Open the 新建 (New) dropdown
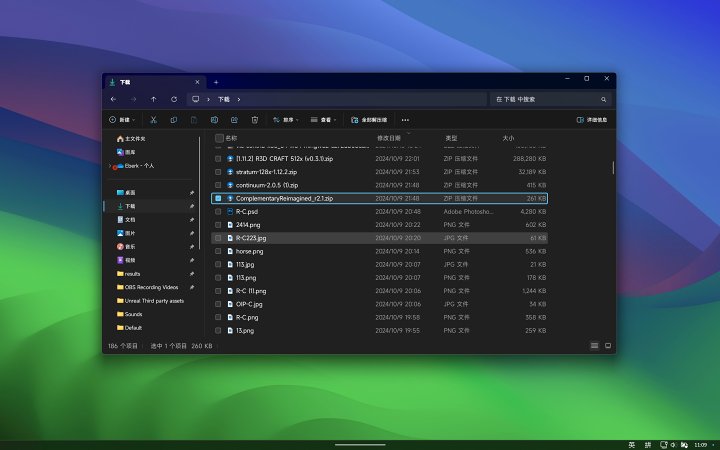The image size is (720, 450). pos(124,120)
